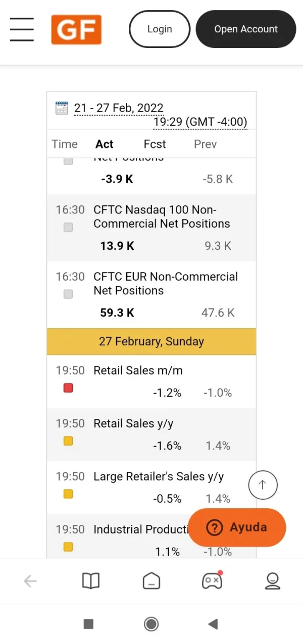Viewport: 303px width, 644px height.
Task: Expand the Retail Sales y/y event
Action: [x=133, y=423]
